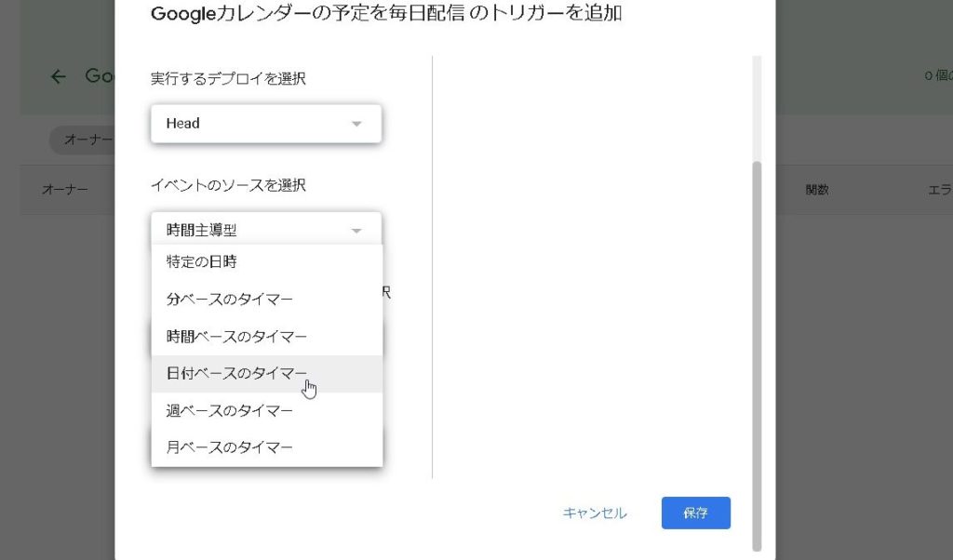Click the dialog title text at the top

point(386,13)
